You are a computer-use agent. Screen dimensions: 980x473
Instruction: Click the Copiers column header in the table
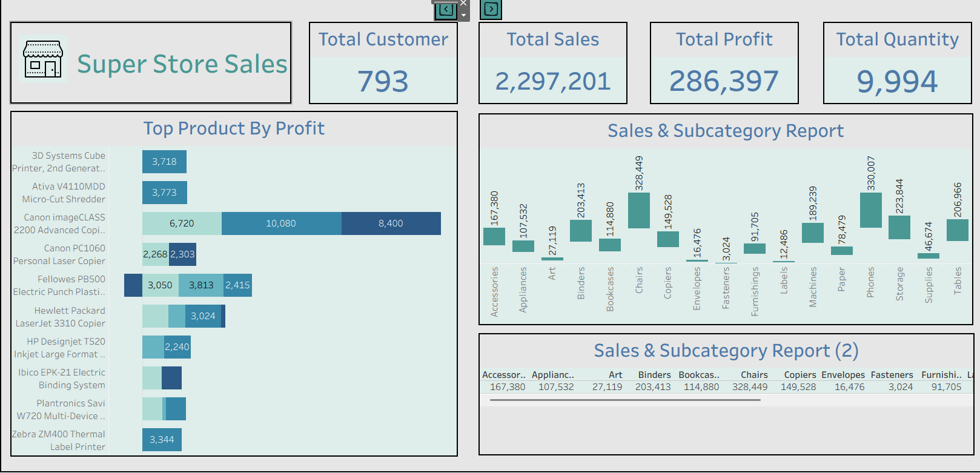[x=800, y=375]
